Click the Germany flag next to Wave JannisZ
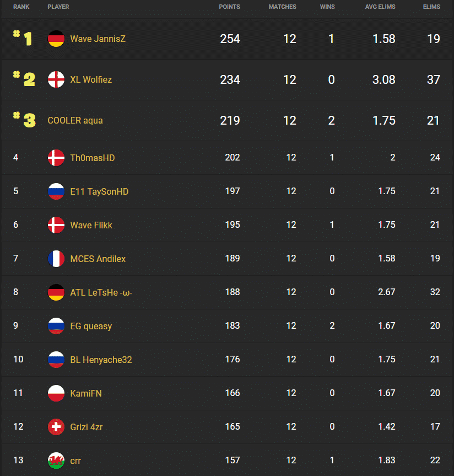The width and height of the screenshot is (454, 476). (x=56, y=39)
